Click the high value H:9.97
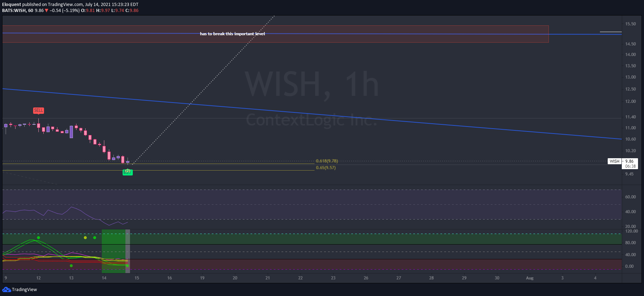Viewport: 644px width, 296px height. click(103, 11)
